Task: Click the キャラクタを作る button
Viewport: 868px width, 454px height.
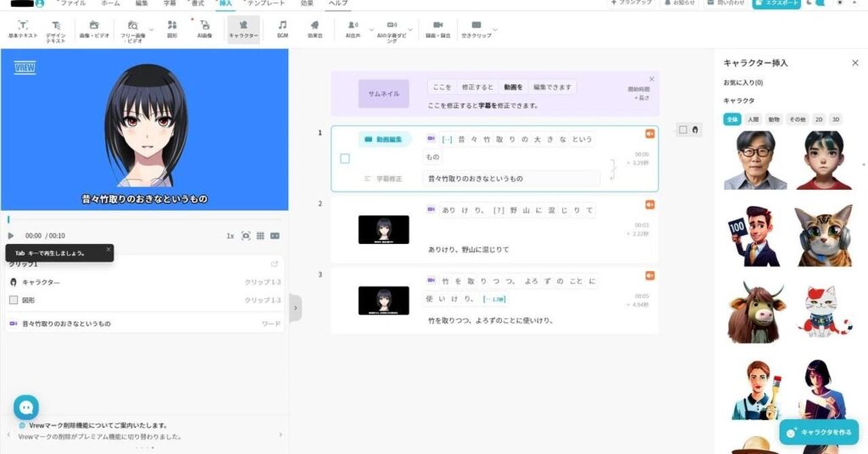Action: click(x=819, y=432)
